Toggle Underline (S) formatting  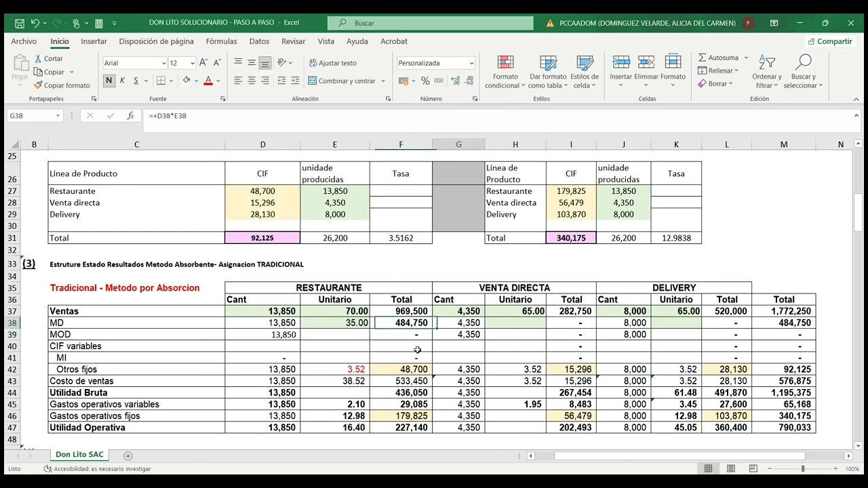coord(136,81)
